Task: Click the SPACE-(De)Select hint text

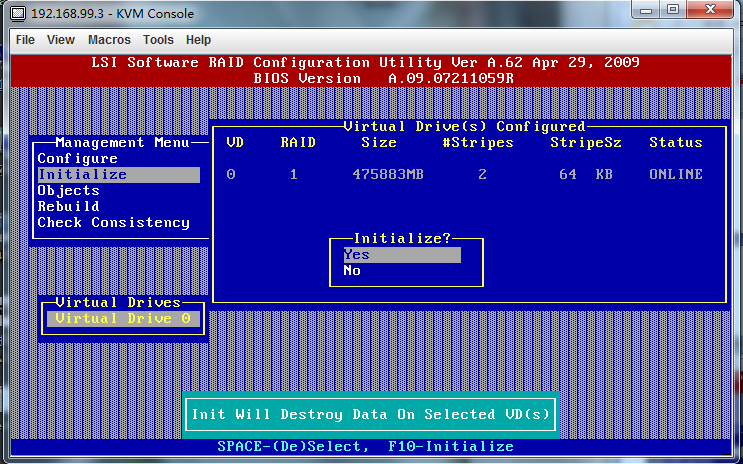Action: (x=293, y=446)
